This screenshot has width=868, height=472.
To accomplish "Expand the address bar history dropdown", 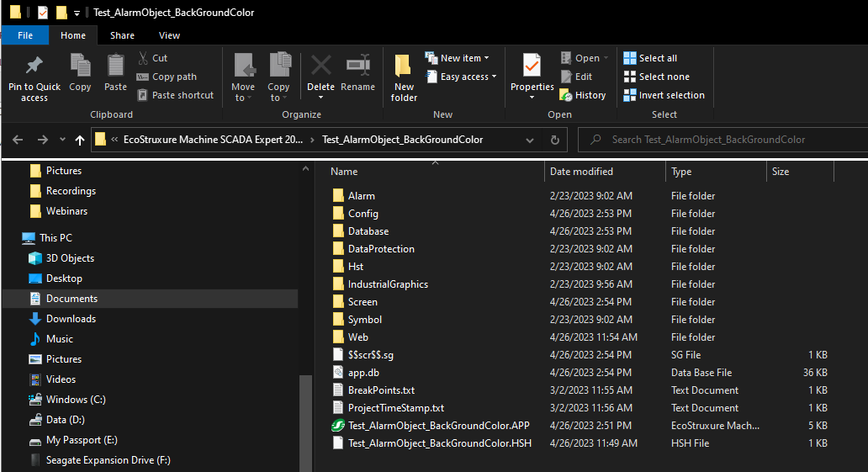I will (x=530, y=141).
